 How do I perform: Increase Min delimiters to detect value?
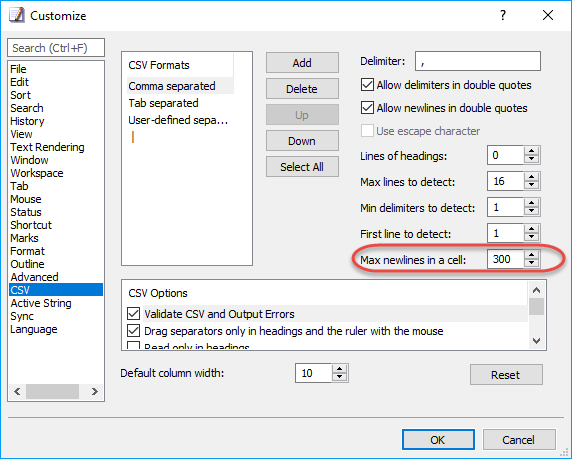(x=532, y=203)
